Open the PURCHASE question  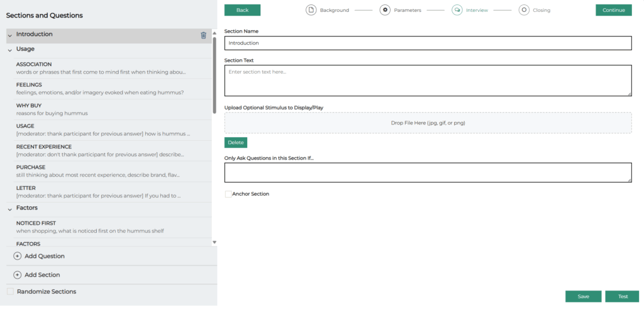113,171
